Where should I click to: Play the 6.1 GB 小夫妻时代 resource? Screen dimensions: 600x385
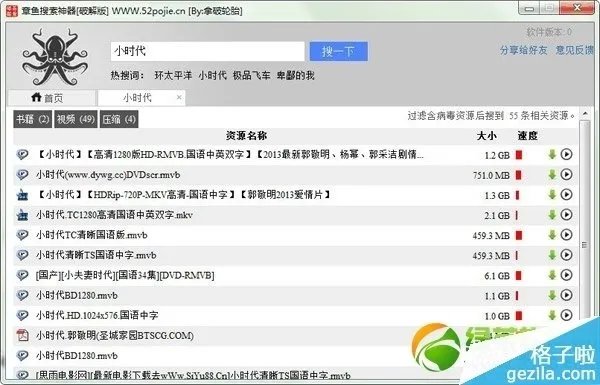pyautogui.click(x=566, y=275)
